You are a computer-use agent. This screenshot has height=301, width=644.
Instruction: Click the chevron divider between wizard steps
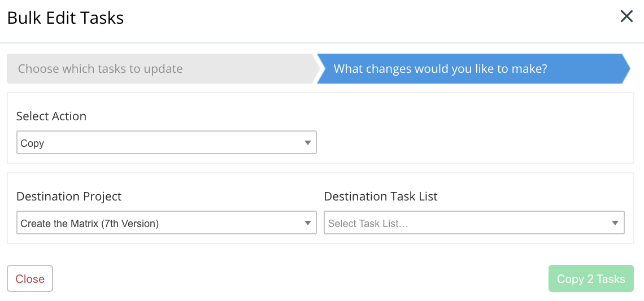317,69
